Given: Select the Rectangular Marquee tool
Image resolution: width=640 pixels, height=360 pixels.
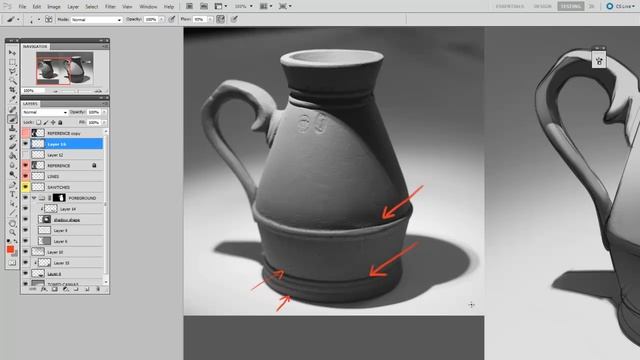Looking at the screenshot, I should 12,62.
